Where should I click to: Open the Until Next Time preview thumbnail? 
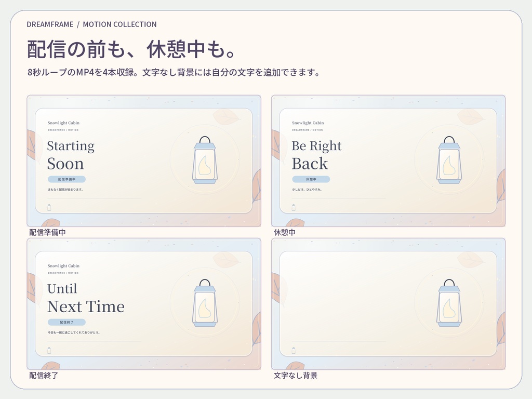tap(144, 304)
